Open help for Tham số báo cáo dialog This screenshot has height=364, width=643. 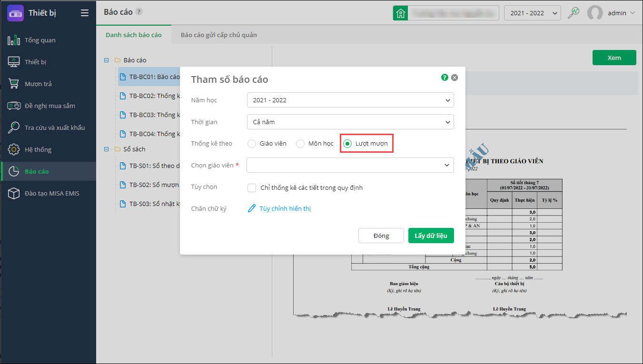[x=445, y=77]
